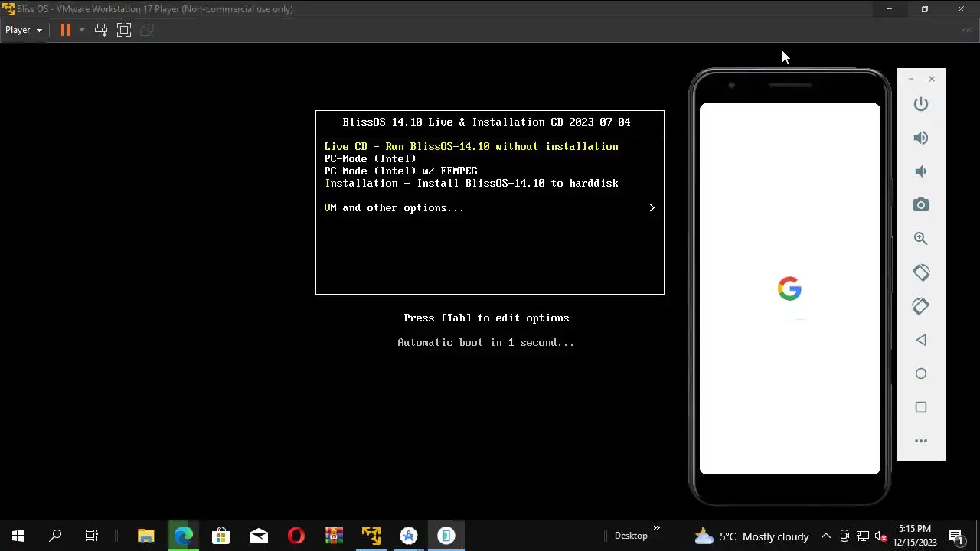Tap emulator Back triangle button
The height and width of the screenshot is (551, 980).
[x=921, y=340]
